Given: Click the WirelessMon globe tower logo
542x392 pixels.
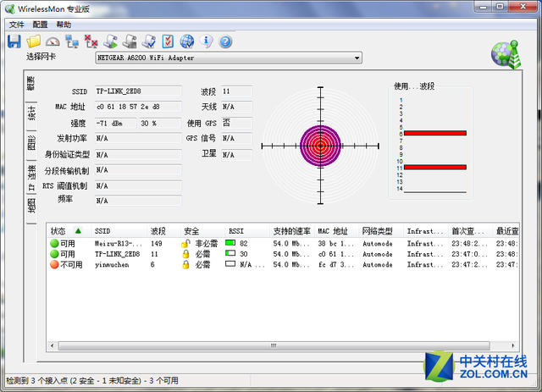Looking at the screenshot, I should pos(506,54).
